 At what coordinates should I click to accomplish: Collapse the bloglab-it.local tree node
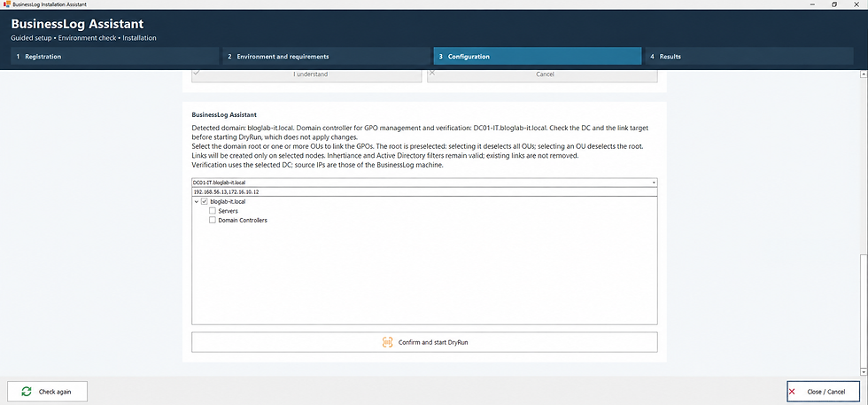pyautogui.click(x=197, y=202)
